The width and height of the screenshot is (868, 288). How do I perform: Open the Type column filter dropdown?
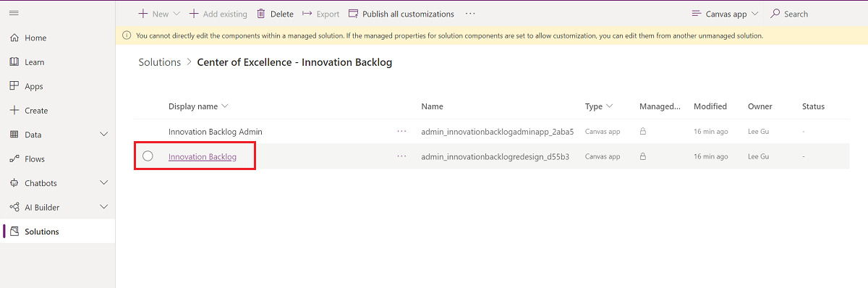[599, 106]
